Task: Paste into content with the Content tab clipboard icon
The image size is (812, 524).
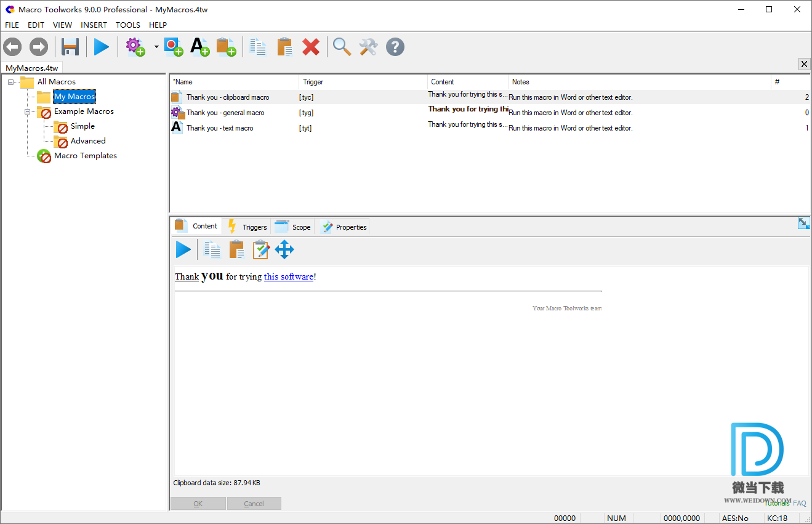Action: [236, 249]
